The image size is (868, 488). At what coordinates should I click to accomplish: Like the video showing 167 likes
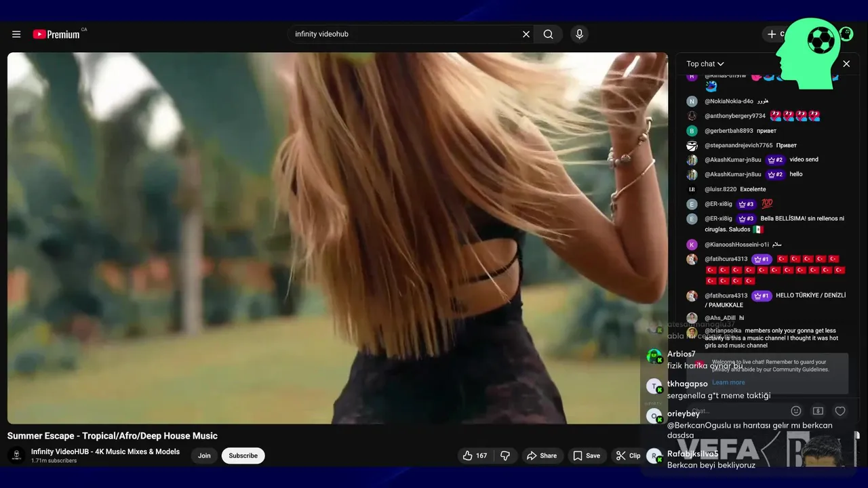[475, 455]
